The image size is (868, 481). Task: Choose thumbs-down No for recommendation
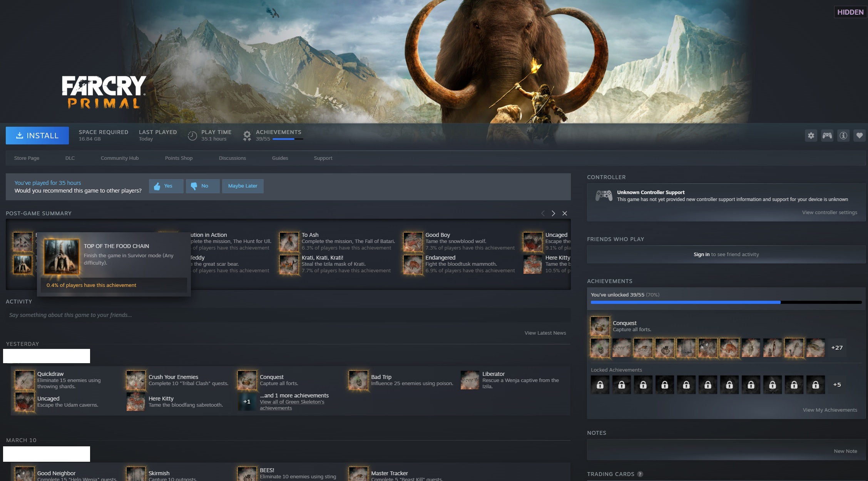(202, 186)
